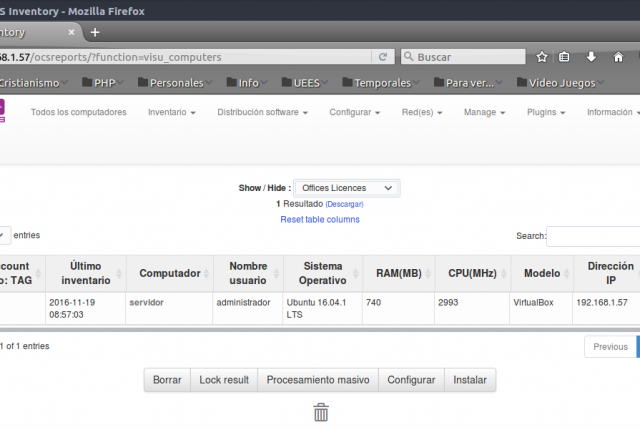Click the bottom Configurar button
Viewport: 640px width, 430px height.
[411, 380]
